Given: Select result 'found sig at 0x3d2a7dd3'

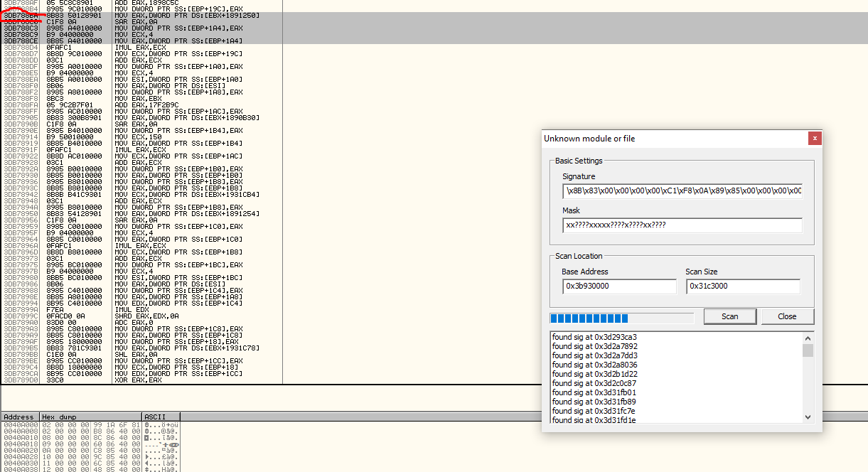Looking at the screenshot, I should click(x=594, y=355).
